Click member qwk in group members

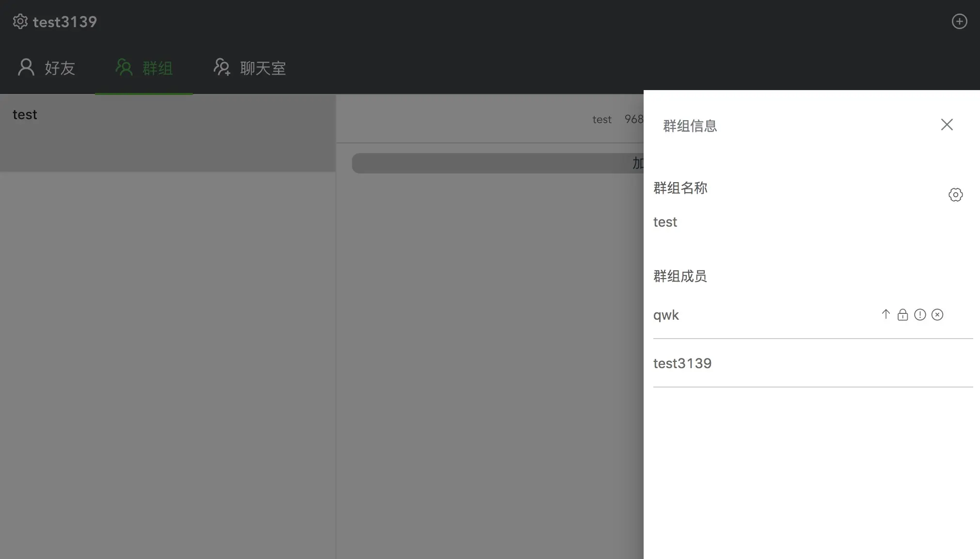(x=666, y=315)
